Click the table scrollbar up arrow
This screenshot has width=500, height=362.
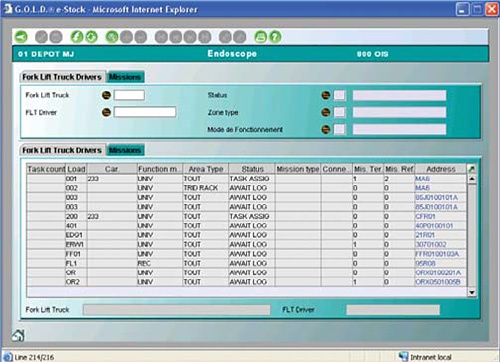[472, 179]
